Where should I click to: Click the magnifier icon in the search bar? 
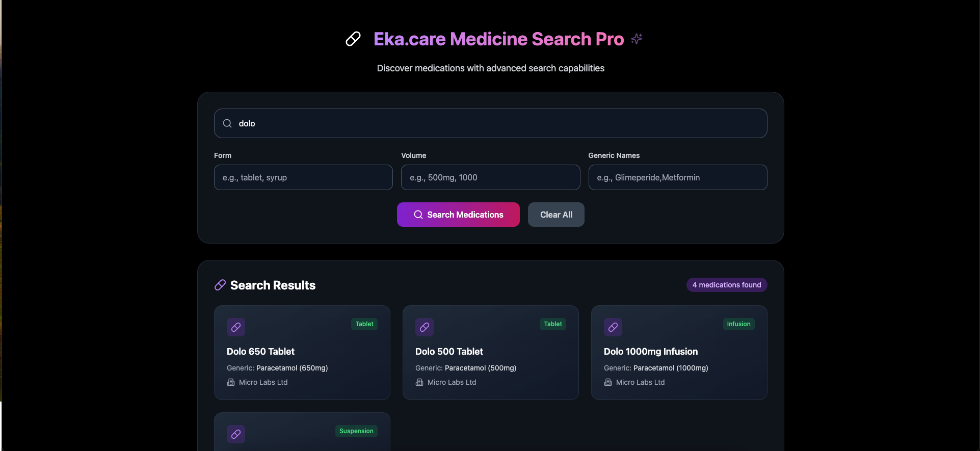coord(227,123)
